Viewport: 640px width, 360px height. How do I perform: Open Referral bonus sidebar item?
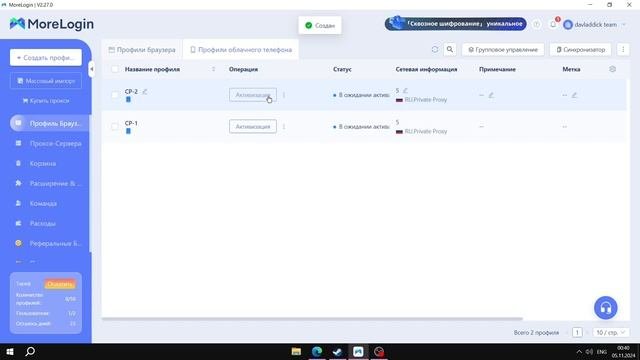(49, 243)
